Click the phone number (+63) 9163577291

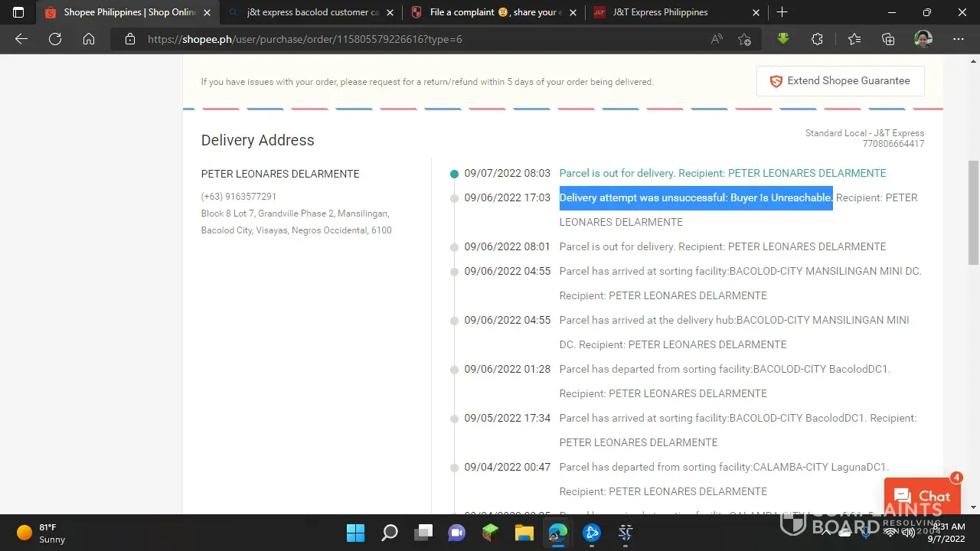(x=239, y=197)
